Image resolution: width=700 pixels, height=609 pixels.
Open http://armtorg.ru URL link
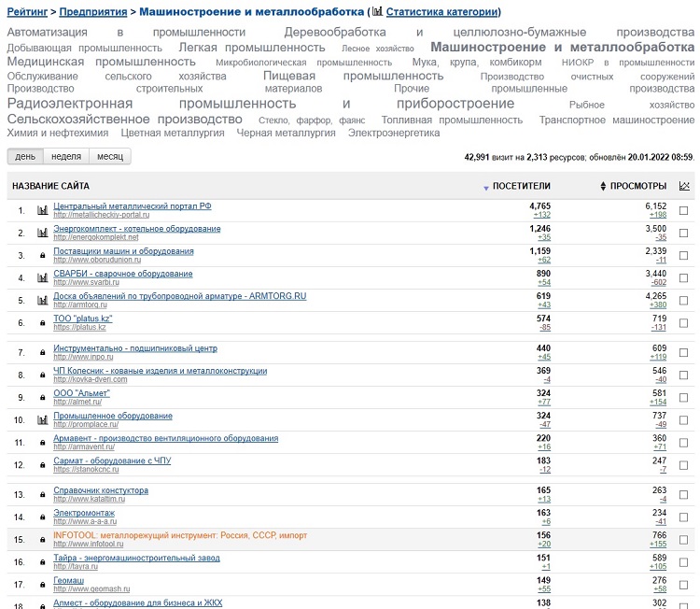80,304
